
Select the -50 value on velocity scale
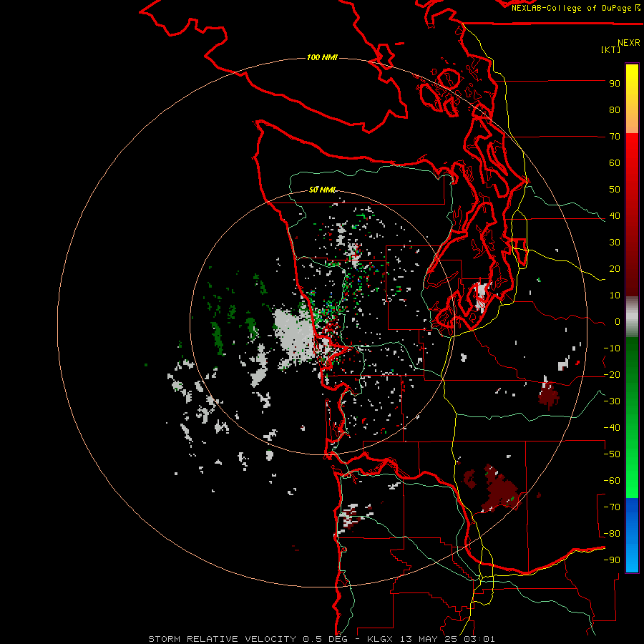[612, 454]
